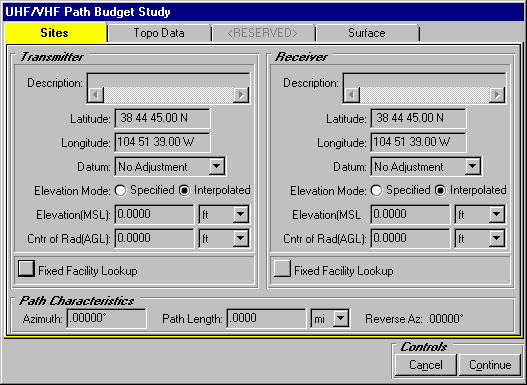Toggle Transmitter Fixed Facility Lookup button
This screenshot has height=385, width=527.
pyautogui.click(x=26, y=269)
